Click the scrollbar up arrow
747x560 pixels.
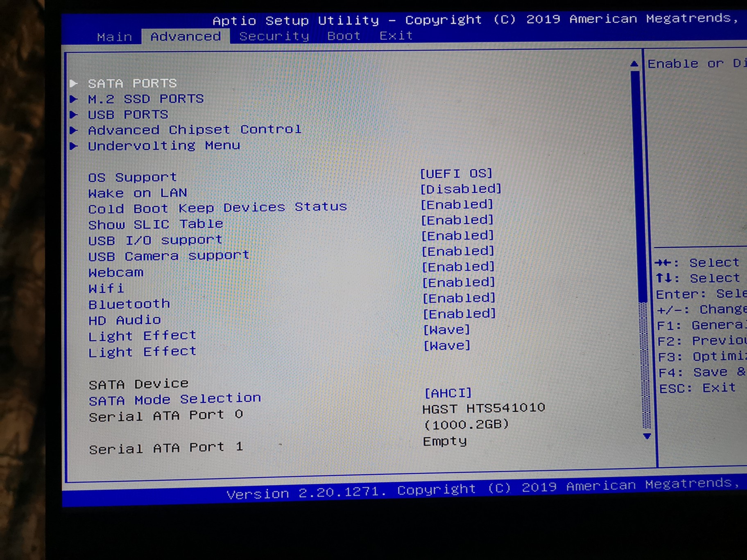[634, 63]
